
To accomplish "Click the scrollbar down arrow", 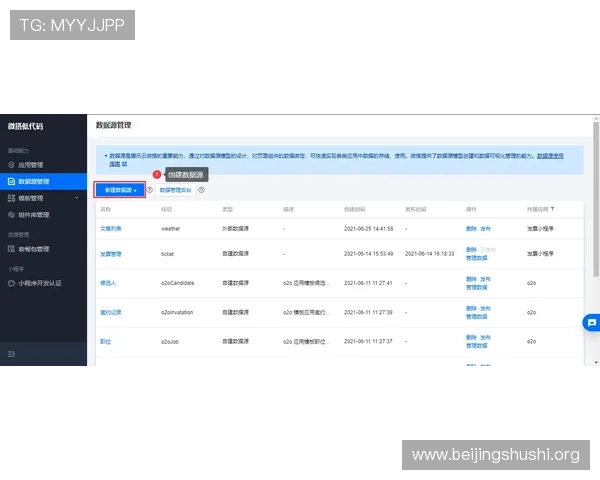I will tap(596, 362).
